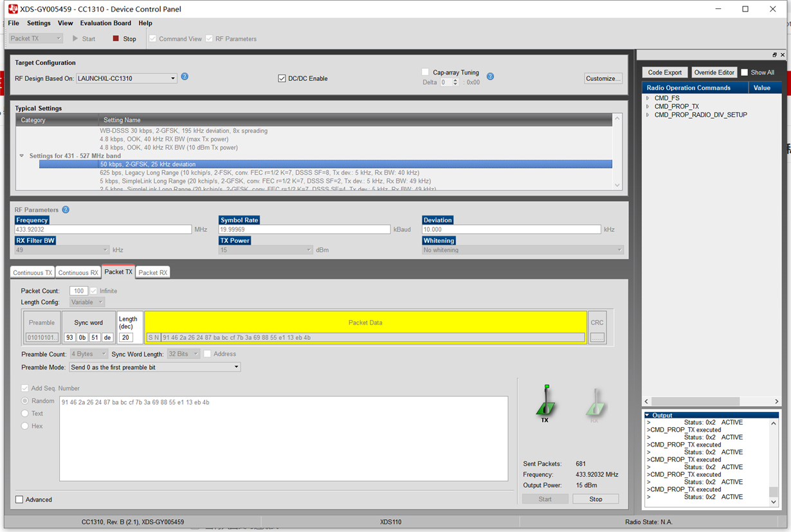791x532 pixels.
Task: Expand the CMD_FS command node
Action: point(648,98)
